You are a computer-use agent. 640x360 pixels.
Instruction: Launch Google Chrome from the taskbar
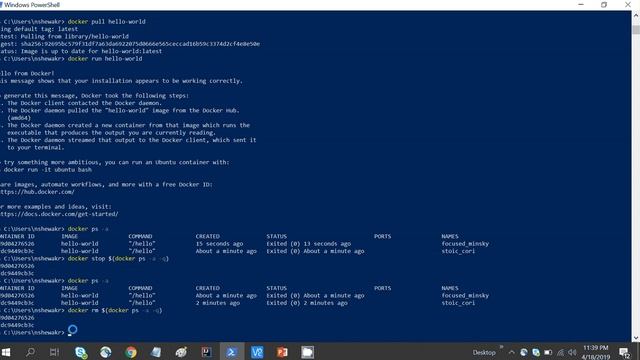[131, 352]
